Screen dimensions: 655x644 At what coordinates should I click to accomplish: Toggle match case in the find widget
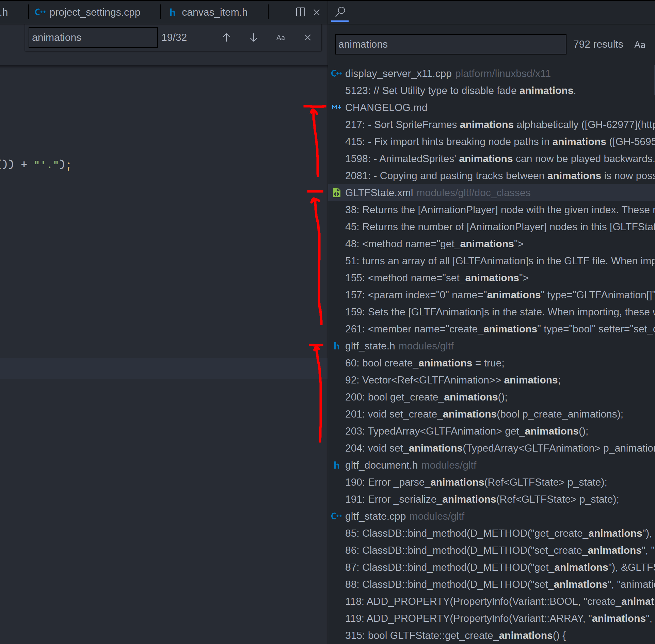[x=281, y=37]
